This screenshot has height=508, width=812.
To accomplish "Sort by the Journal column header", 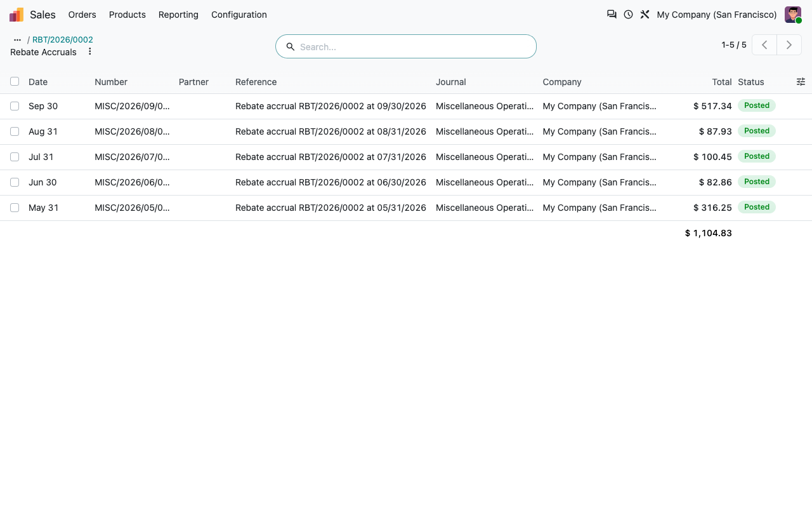I will pos(451,82).
